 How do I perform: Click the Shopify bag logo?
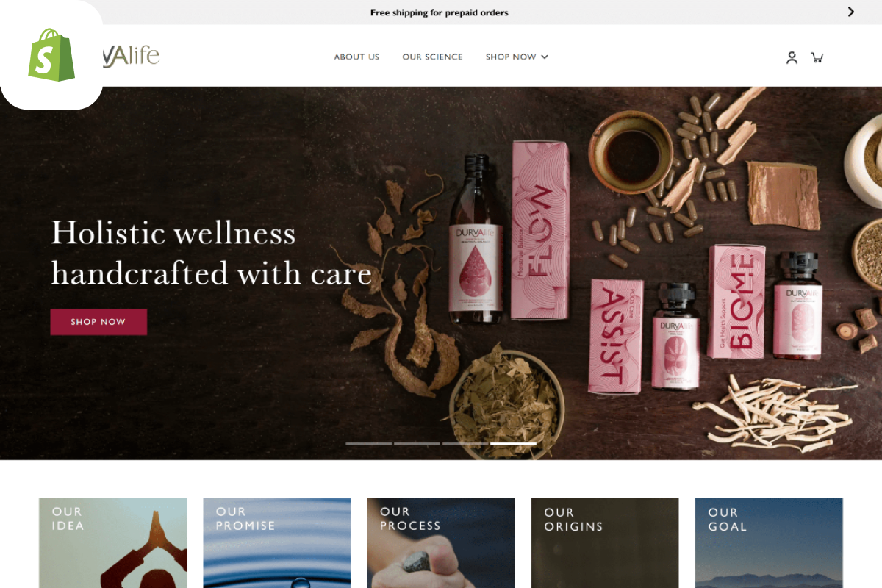click(x=51, y=55)
